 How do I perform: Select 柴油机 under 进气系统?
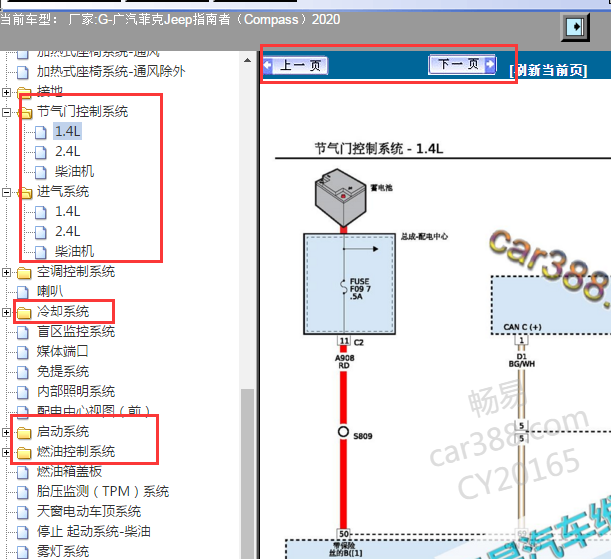pyautogui.click(x=74, y=251)
